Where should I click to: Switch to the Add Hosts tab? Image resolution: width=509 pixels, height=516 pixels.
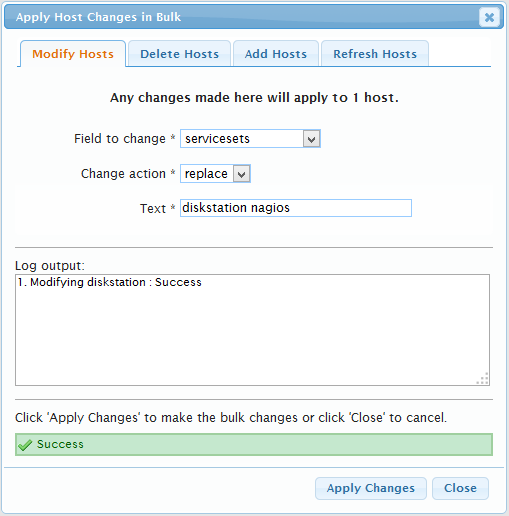(x=276, y=54)
